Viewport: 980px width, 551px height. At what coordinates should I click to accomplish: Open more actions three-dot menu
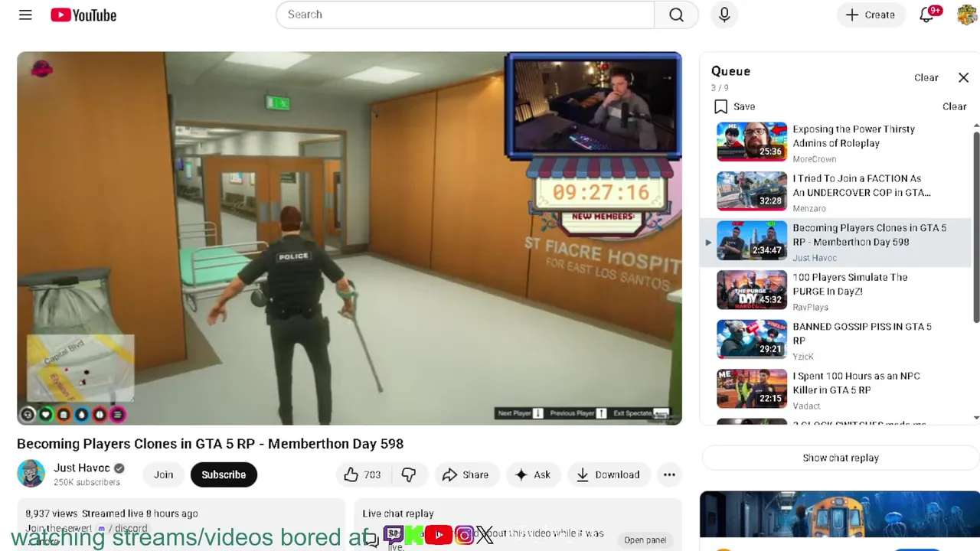[669, 474]
